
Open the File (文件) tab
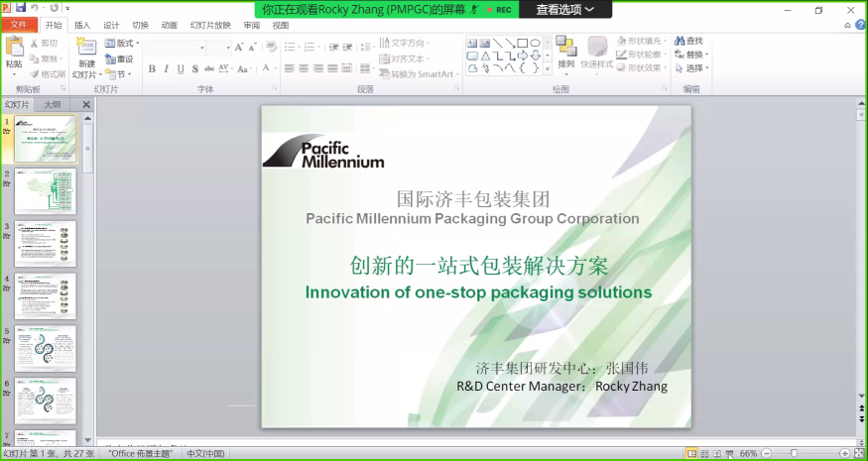point(19,25)
